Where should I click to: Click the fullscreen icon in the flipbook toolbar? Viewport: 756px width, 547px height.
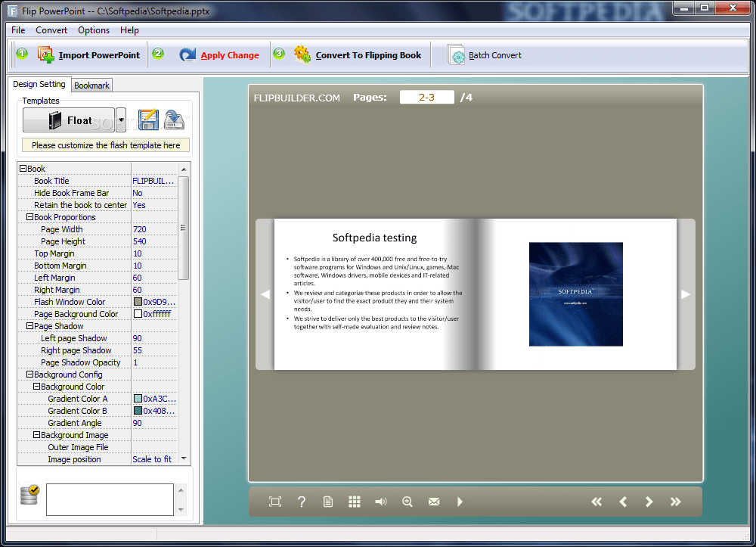pyautogui.click(x=274, y=501)
